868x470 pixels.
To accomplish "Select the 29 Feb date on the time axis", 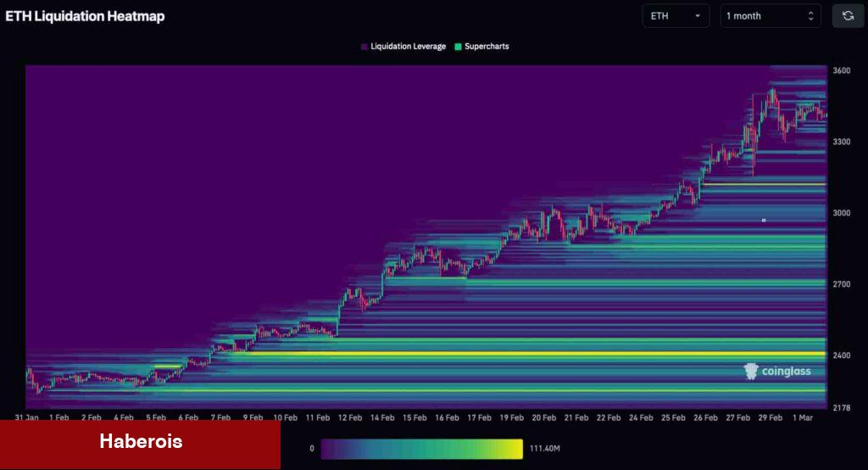I will tap(770, 417).
